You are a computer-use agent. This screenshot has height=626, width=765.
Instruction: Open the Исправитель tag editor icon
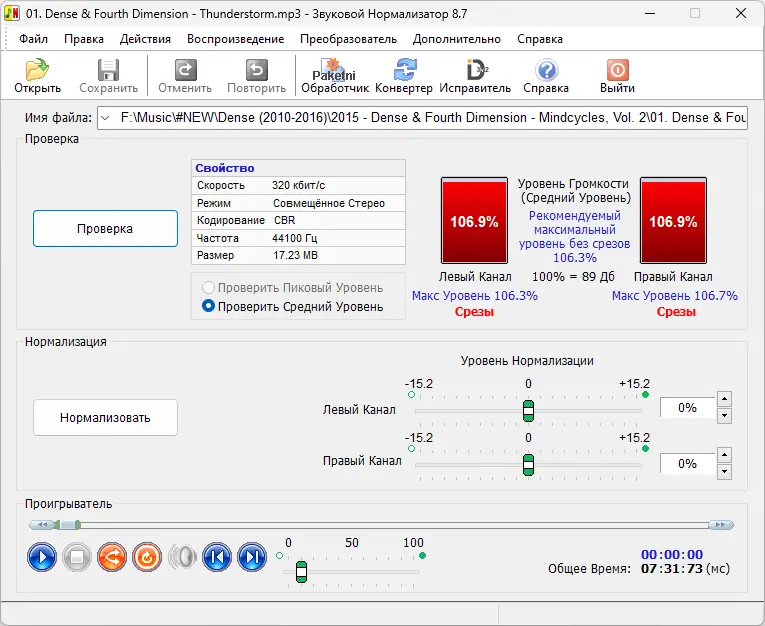475,76
